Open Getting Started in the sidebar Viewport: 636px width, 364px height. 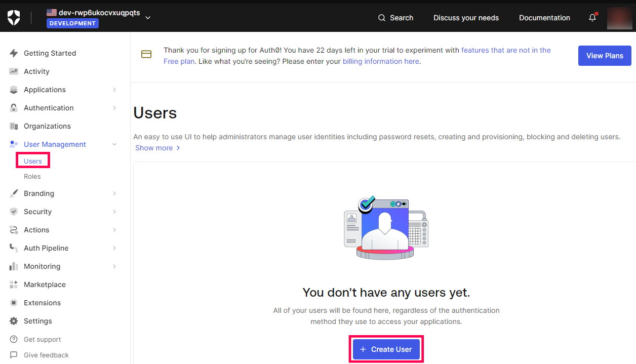pyautogui.click(x=50, y=53)
